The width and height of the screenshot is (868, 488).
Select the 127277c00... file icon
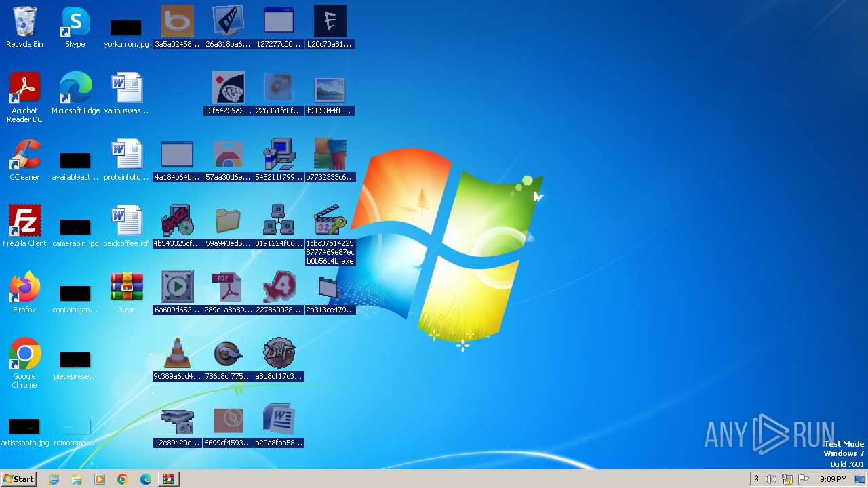pyautogui.click(x=279, y=22)
